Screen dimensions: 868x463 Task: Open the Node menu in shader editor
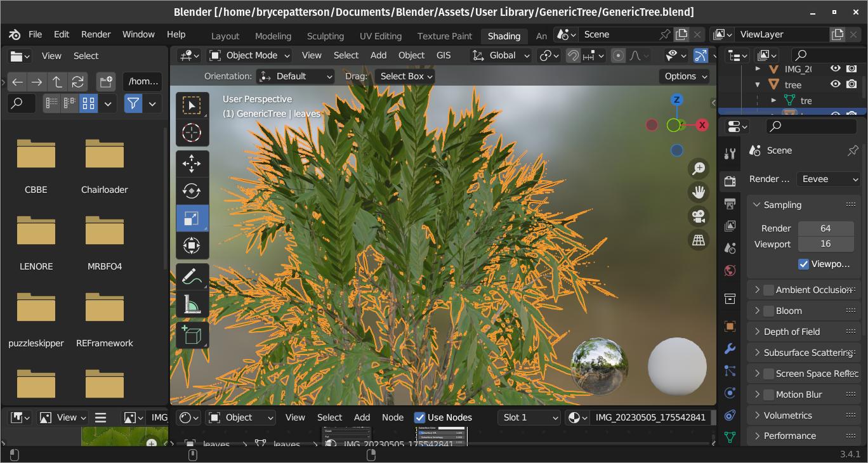coord(392,417)
